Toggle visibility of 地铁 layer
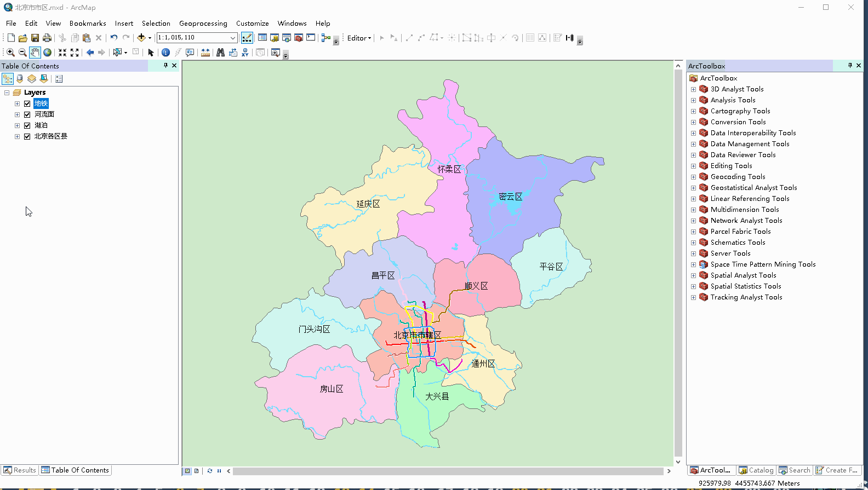The height and width of the screenshot is (490, 868). coord(27,103)
